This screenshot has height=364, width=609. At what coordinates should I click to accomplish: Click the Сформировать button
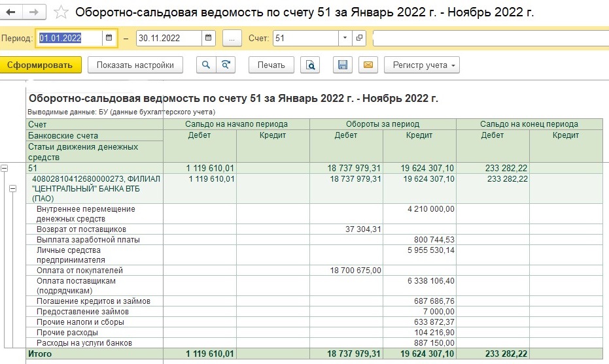click(41, 65)
